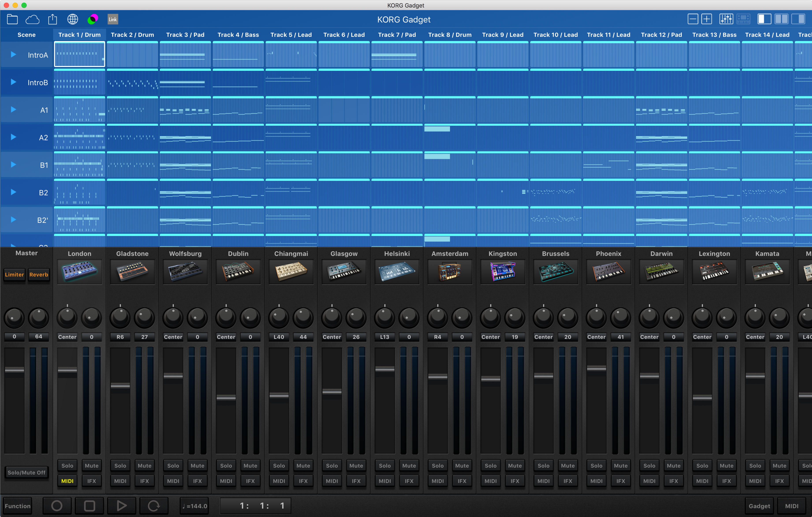Open the Darwin gadget thumbnail
This screenshot has height=517, width=812.
[662, 272]
